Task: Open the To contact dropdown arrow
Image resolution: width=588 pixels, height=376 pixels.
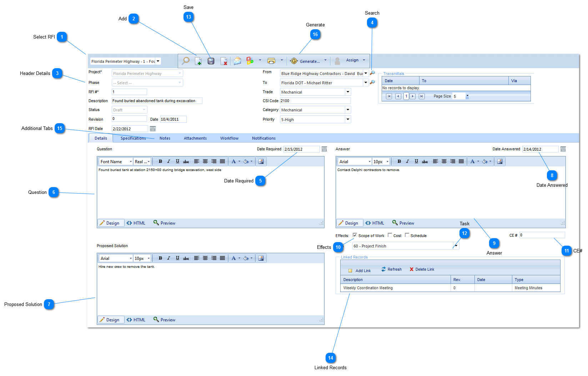Action: (x=366, y=82)
